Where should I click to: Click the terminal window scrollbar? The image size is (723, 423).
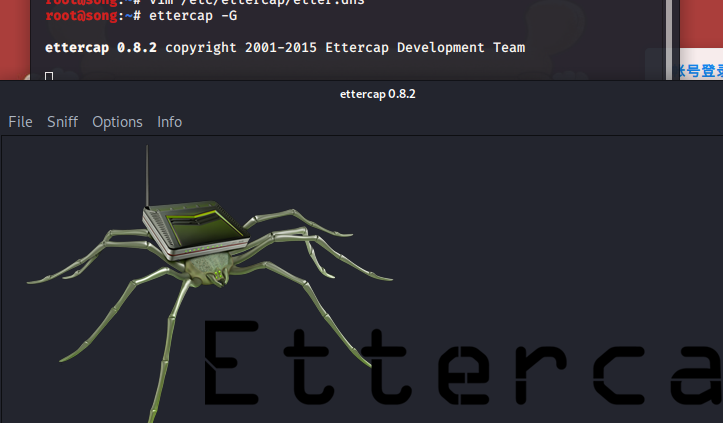point(669,40)
